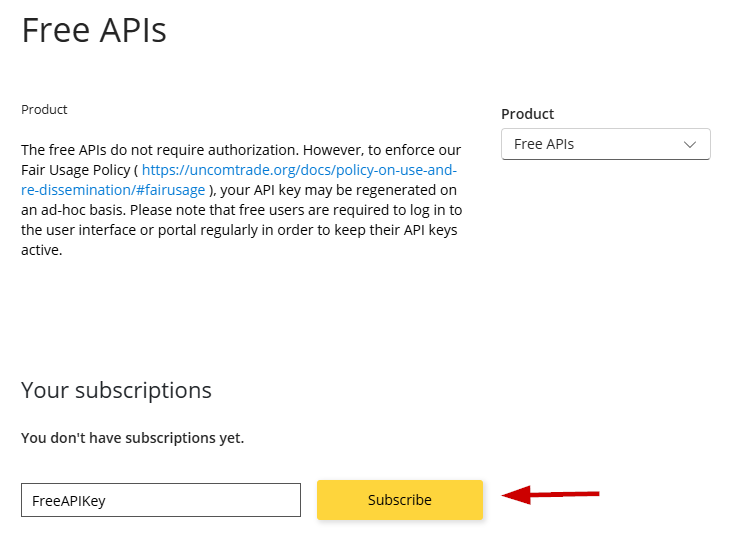Click the re-dissemination/#fairusage link line
The height and width of the screenshot is (541, 755).
pos(113,190)
